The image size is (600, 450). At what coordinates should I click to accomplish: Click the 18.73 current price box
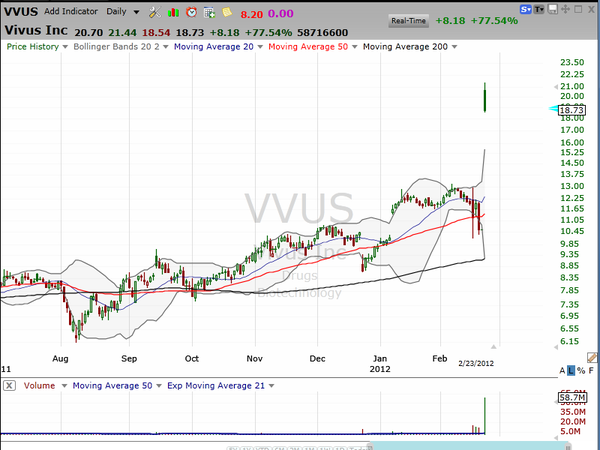pos(572,110)
